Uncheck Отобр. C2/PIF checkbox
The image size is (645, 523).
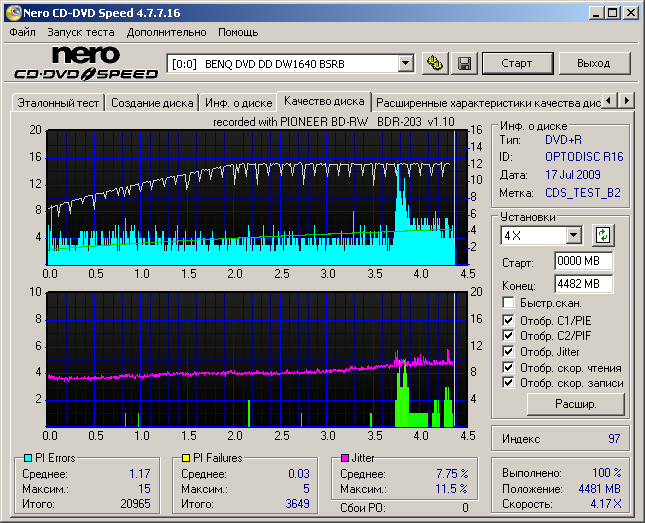click(x=508, y=336)
